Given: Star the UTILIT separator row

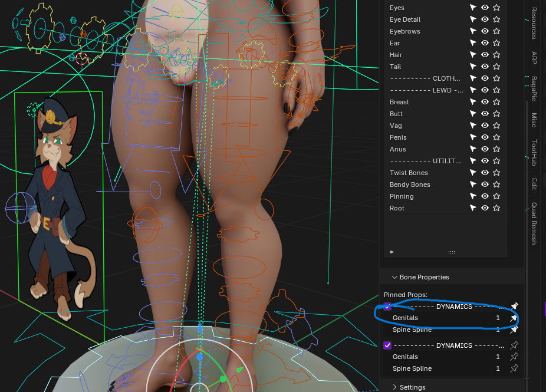Looking at the screenshot, I should coord(496,161).
